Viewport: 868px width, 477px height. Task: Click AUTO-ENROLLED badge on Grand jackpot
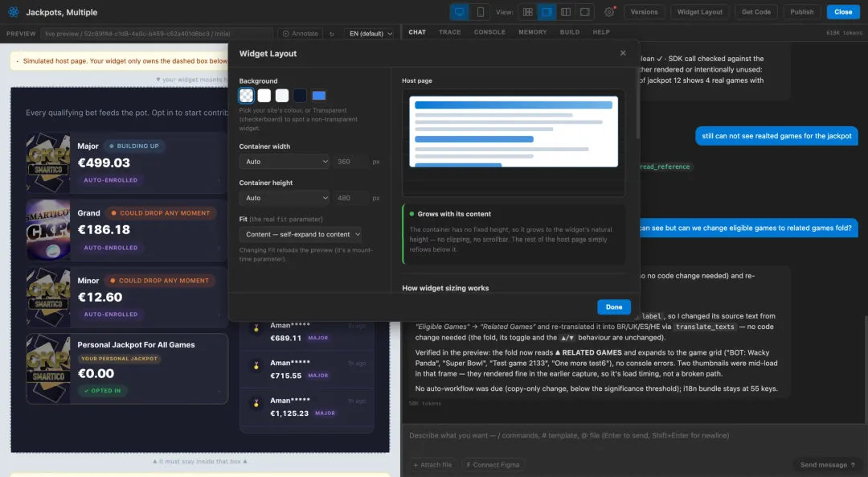111,248
